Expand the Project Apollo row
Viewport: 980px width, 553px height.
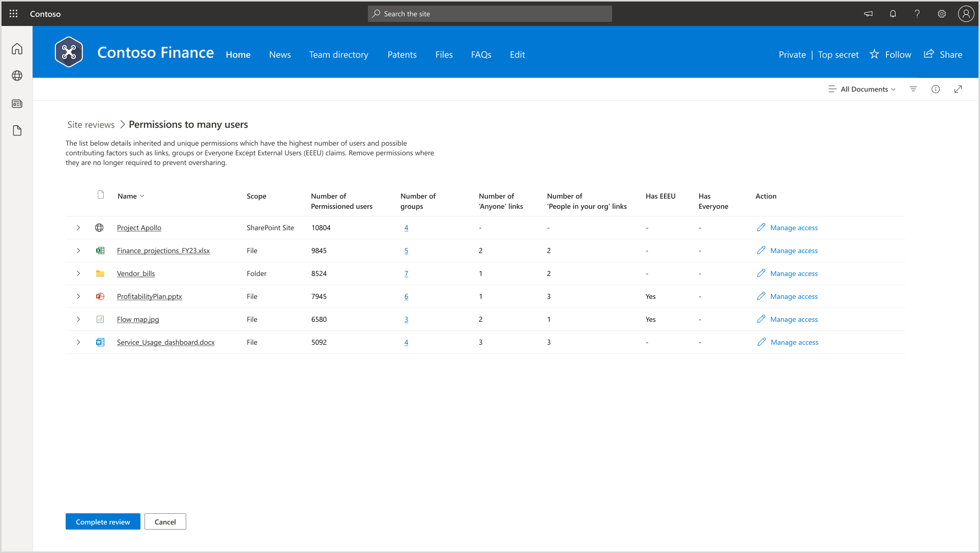[78, 228]
